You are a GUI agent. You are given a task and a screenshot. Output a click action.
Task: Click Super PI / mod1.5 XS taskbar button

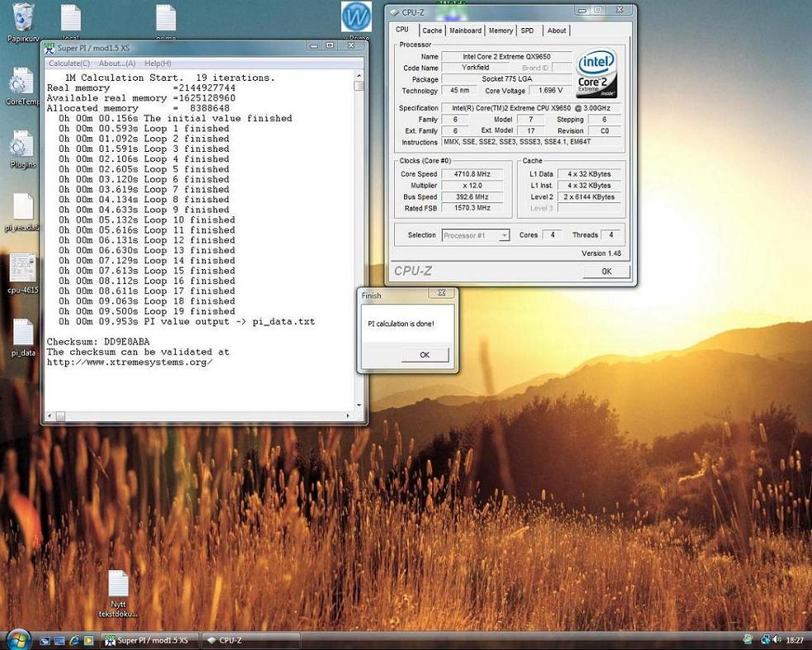click(150, 641)
